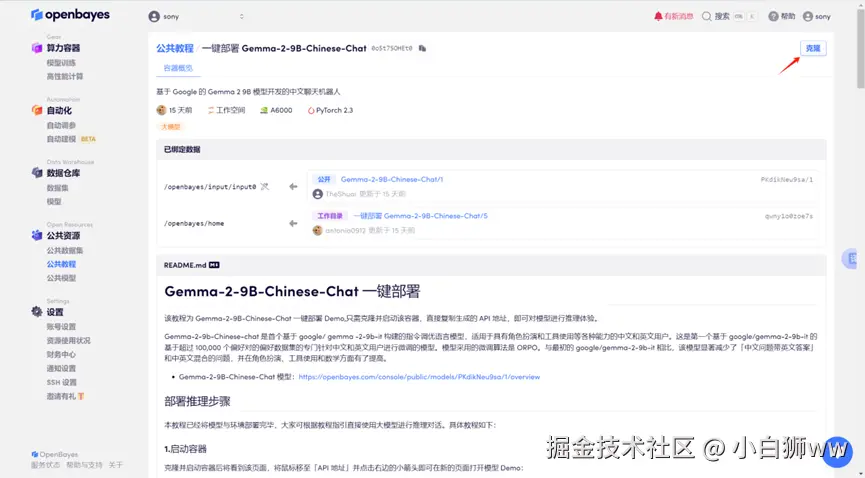
Task: Click the 工作空间 icon
Action: point(210,110)
